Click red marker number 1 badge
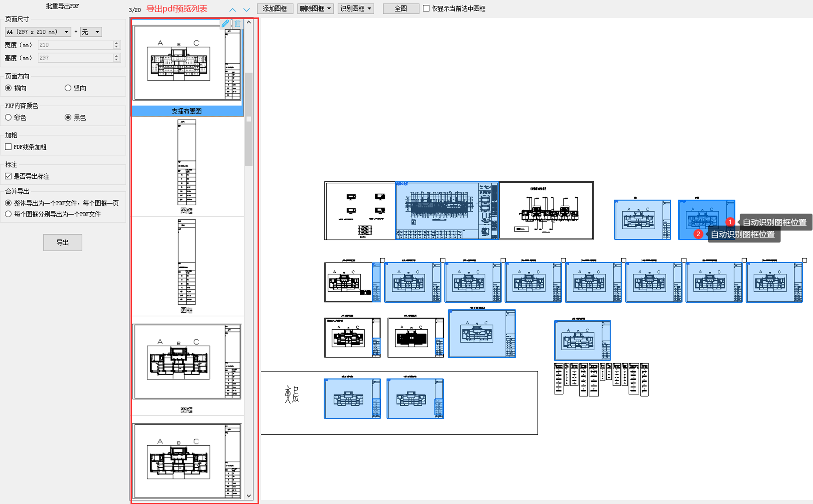This screenshot has width=813, height=504. [730, 222]
